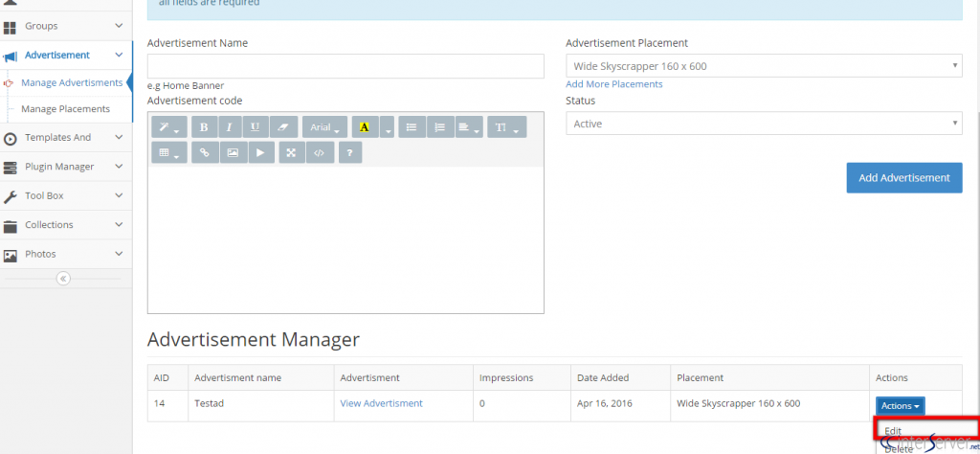
Task: Insert an unordered bullet list
Action: coord(412,127)
